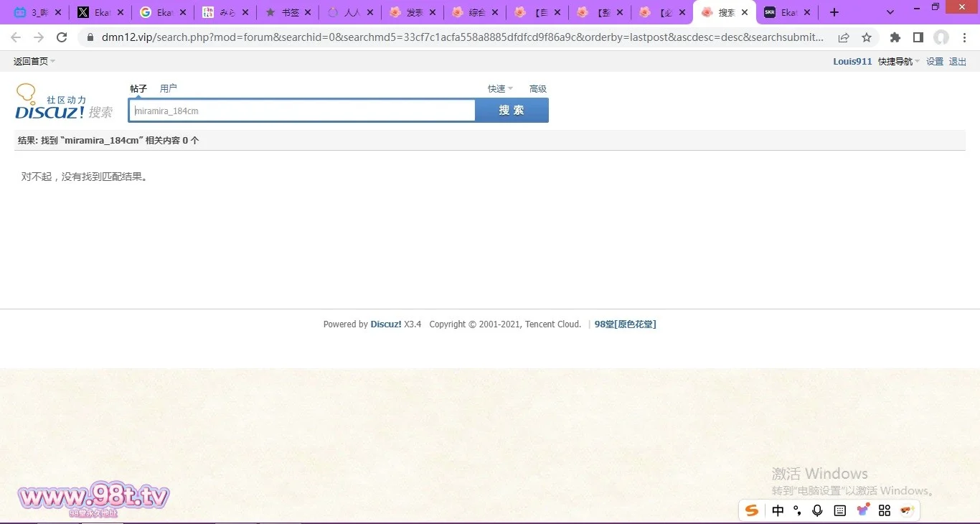Screen dimensions: 980x524
Task: Switch to the X browser tab
Action: tap(92, 12)
